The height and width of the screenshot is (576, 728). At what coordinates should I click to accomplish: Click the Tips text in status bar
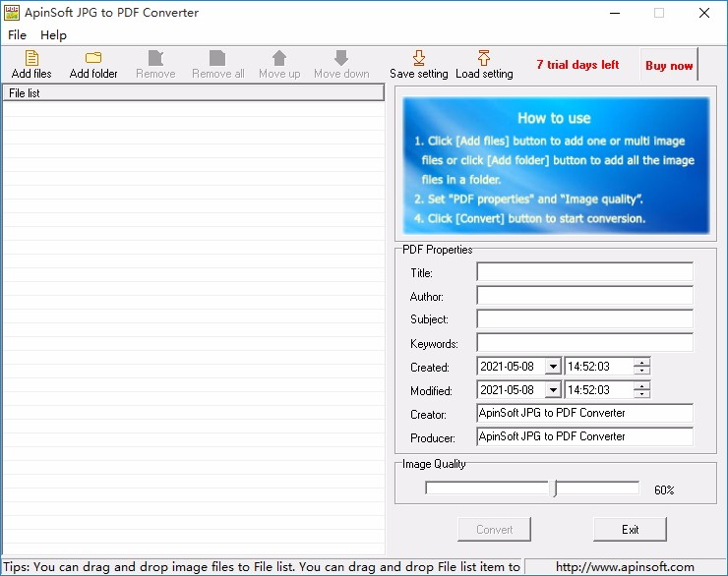point(262,567)
